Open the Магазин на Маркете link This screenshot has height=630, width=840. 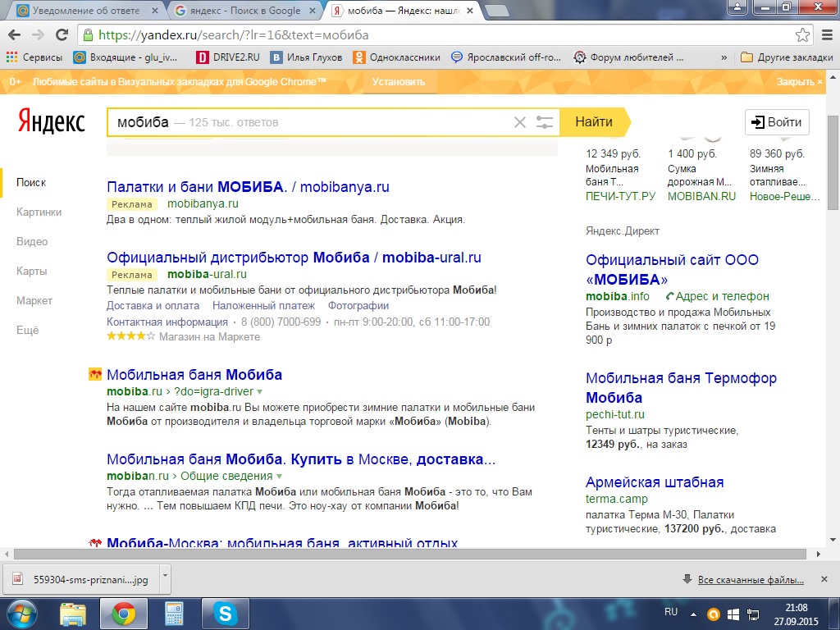click(x=209, y=337)
